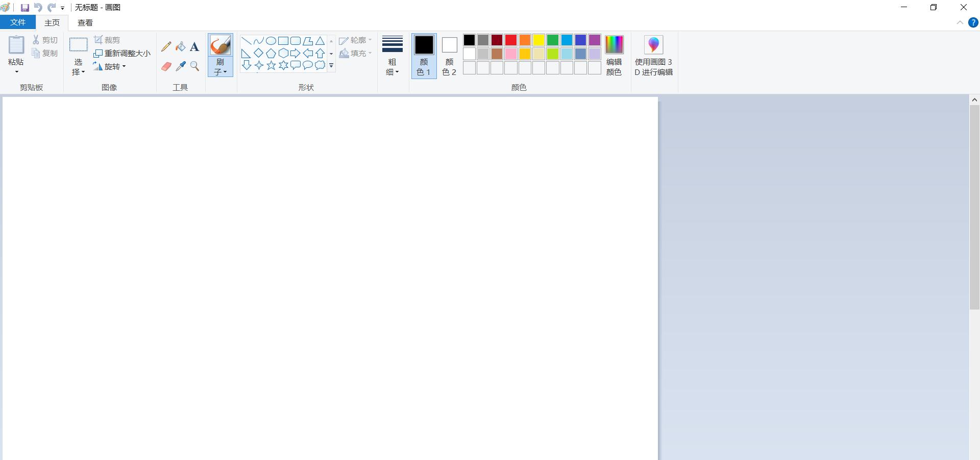Select the Pencil tool

166,46
